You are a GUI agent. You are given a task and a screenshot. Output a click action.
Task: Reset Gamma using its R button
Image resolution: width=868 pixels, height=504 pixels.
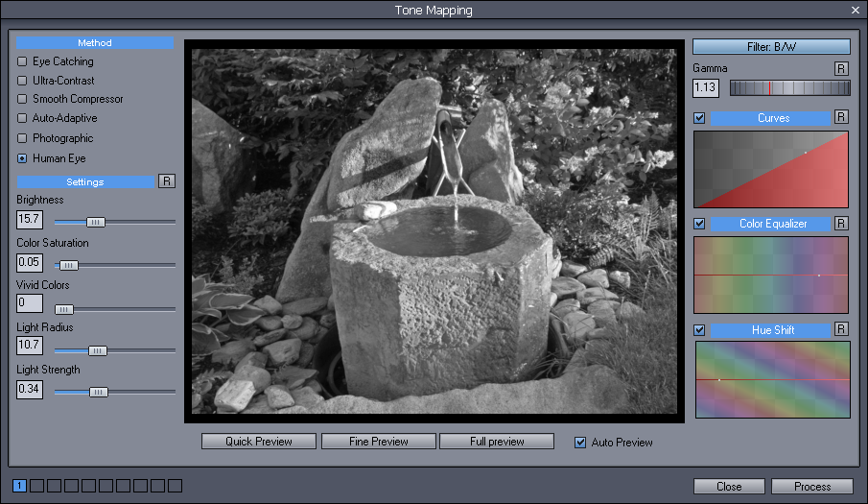841,69
